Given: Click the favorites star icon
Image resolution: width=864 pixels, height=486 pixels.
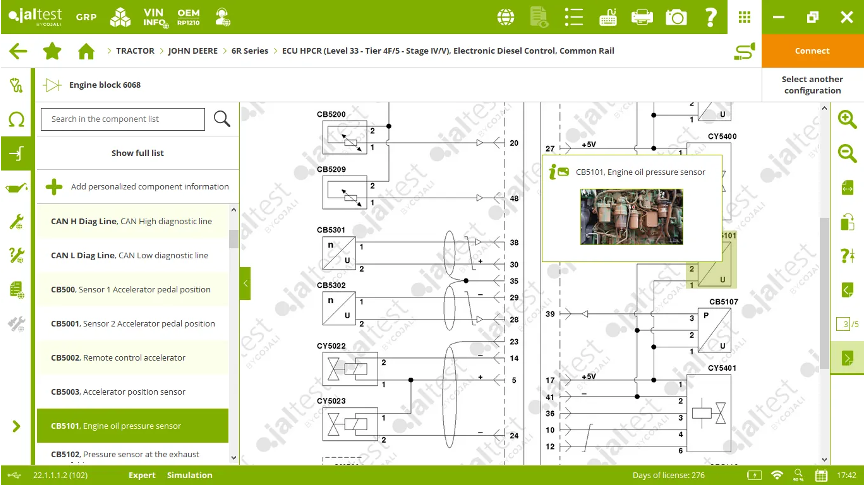Looking at the screenshot, I should (x=52, y=51).
